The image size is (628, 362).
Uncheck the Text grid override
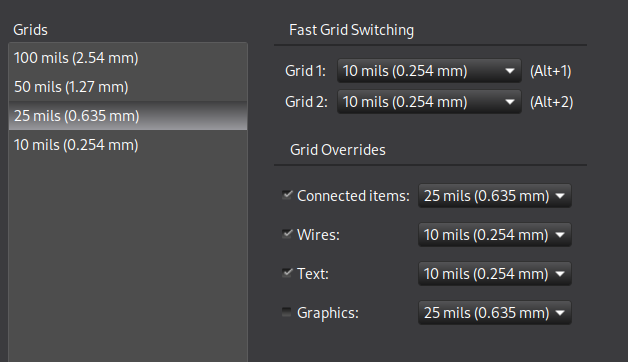pyautogui.click(x=287, y=273)
